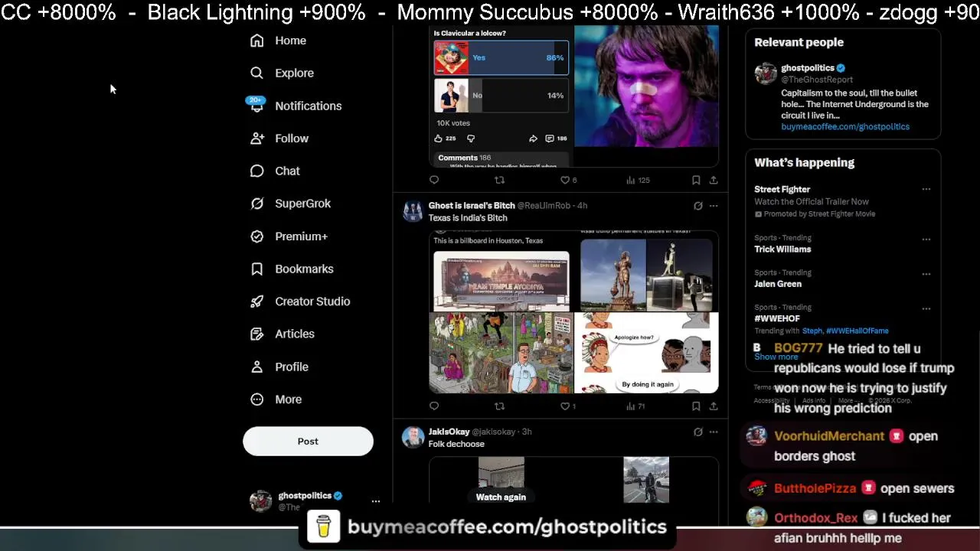980x551 pixels.
Task: Bookmark the Clavicular poll post
Action: [x=696, y=180]
